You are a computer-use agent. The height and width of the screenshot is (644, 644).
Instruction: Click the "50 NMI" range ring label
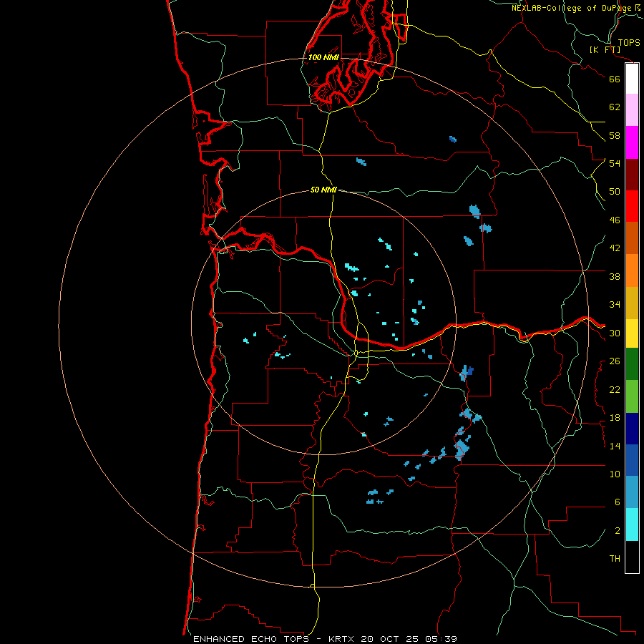(323, 190)
